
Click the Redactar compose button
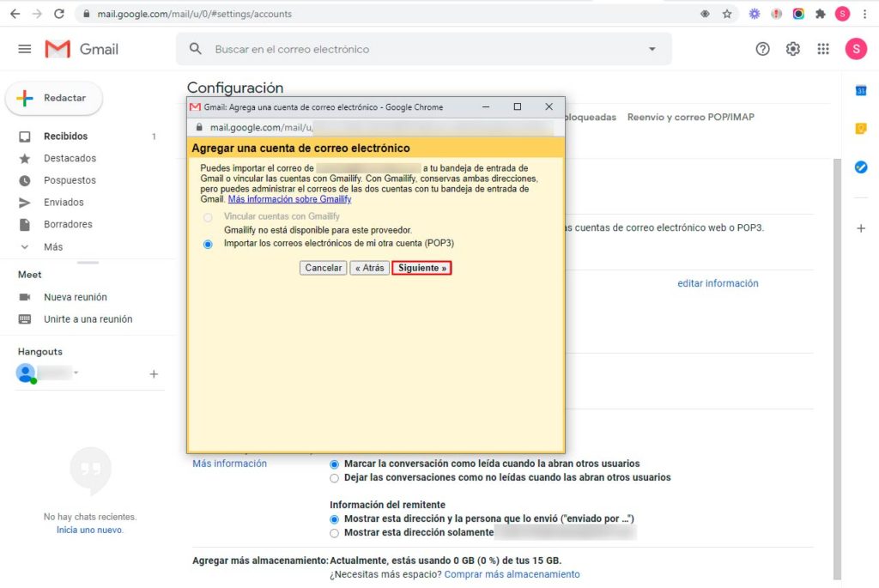click(x=54, y=98)
